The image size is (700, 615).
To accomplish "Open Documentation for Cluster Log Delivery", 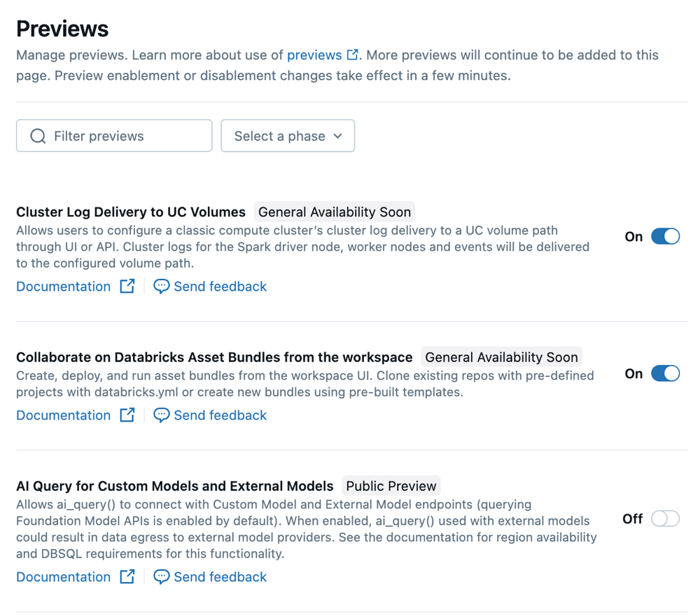I will pos(63,286).
